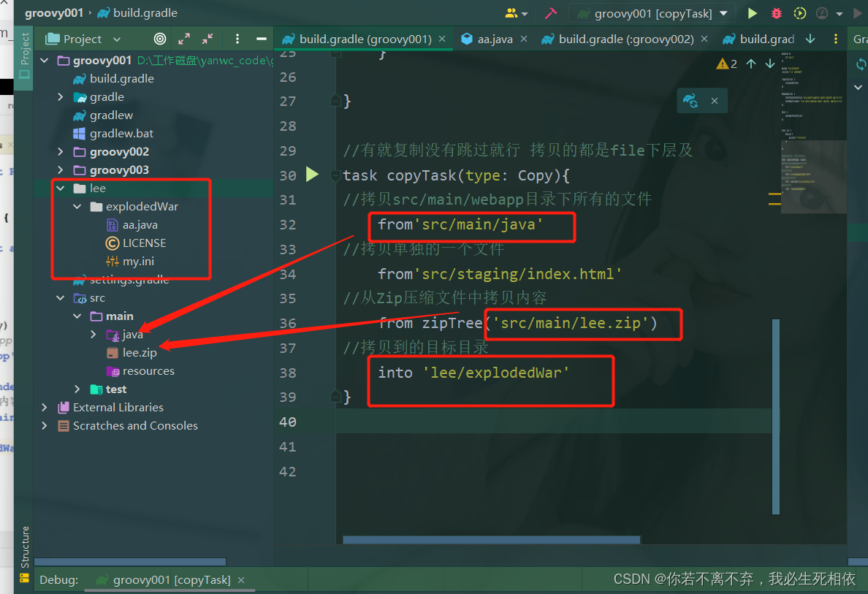Close the build.gradle (:groovy002) tab
Screen dimensions: 868x594
pos(704,39)
